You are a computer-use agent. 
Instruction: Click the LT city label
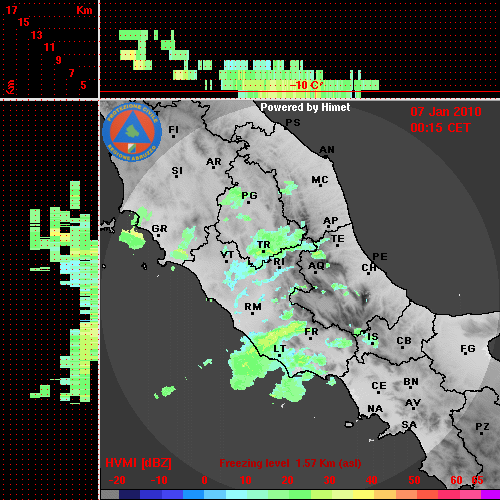coord(279,349)
